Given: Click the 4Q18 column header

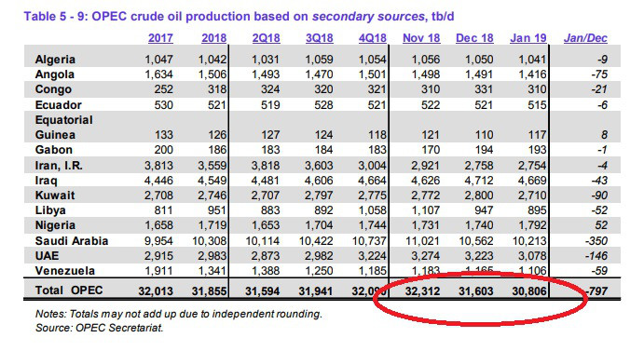Looking at the screenshot, I should point(373,38).
